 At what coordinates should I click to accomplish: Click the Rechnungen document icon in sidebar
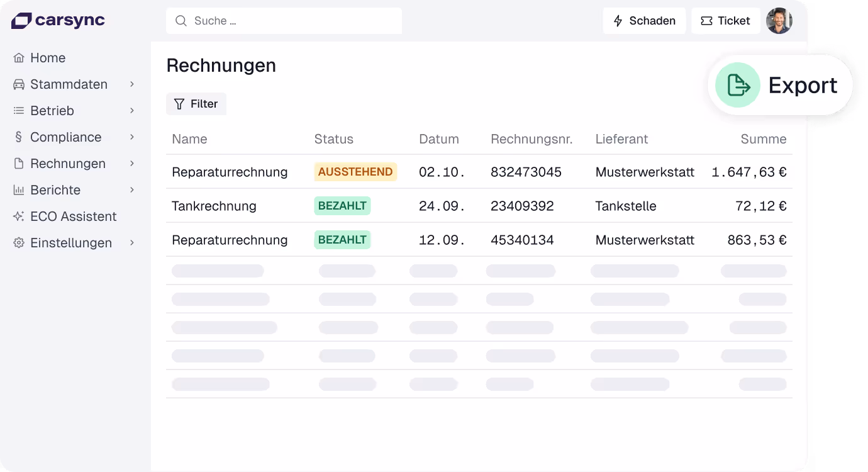pyautogui.click(x=19, y=164)
